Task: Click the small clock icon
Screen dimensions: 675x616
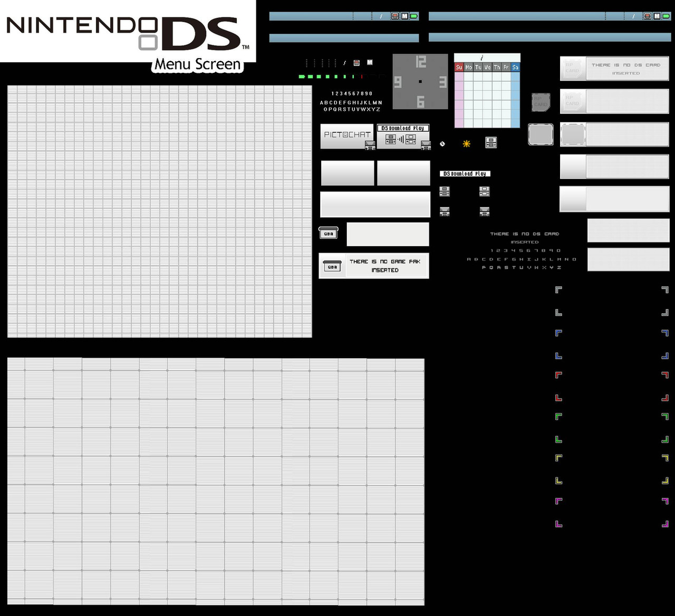Action: tap(442, 143)
